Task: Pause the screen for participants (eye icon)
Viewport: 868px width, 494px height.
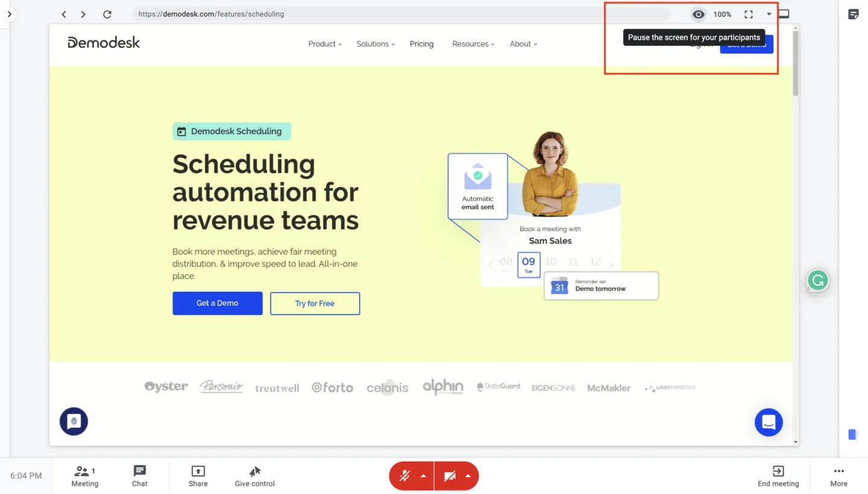Action: tap(698, 14)
